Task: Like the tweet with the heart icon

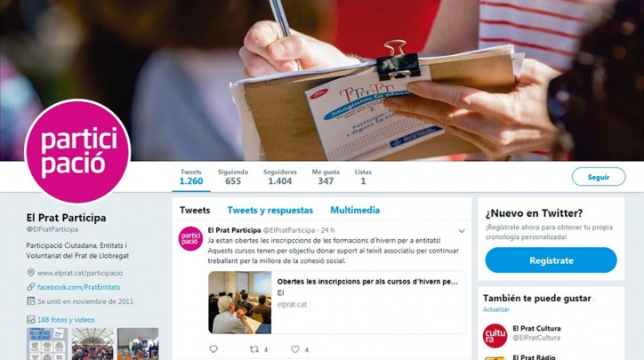Action: pyautogui.click(x=295, y=349)
